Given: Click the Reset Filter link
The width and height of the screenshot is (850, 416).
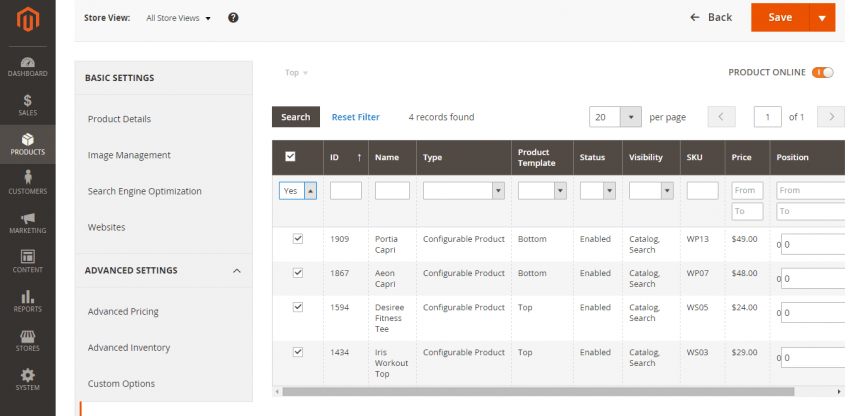Looking at the screenshot, I should 356,117.
